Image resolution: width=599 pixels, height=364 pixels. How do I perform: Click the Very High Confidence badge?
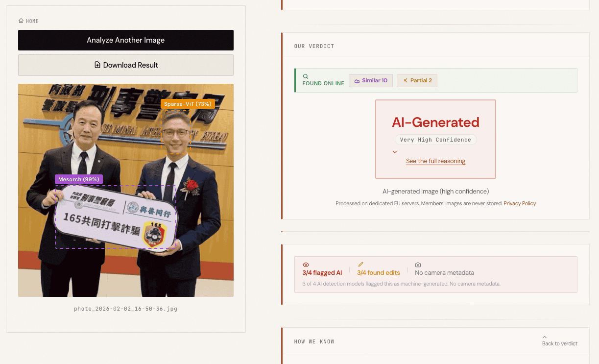435,140
